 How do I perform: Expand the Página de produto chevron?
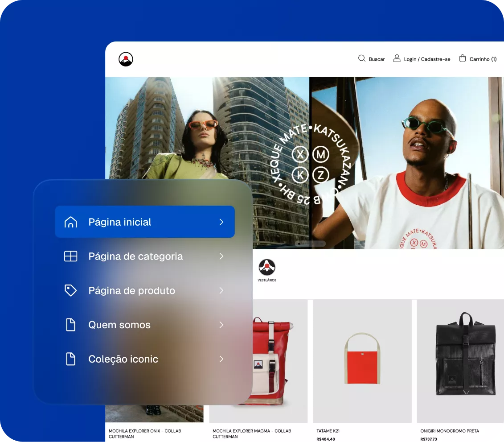coord(221,290)
